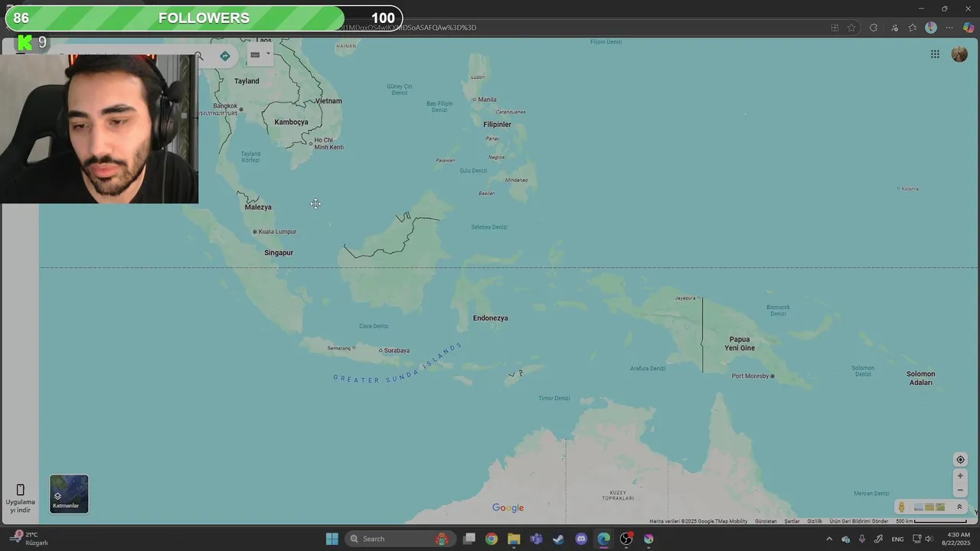Screen dimensions: 980x551
Task: Open the Edge profile icon
Action: [931, 28]
